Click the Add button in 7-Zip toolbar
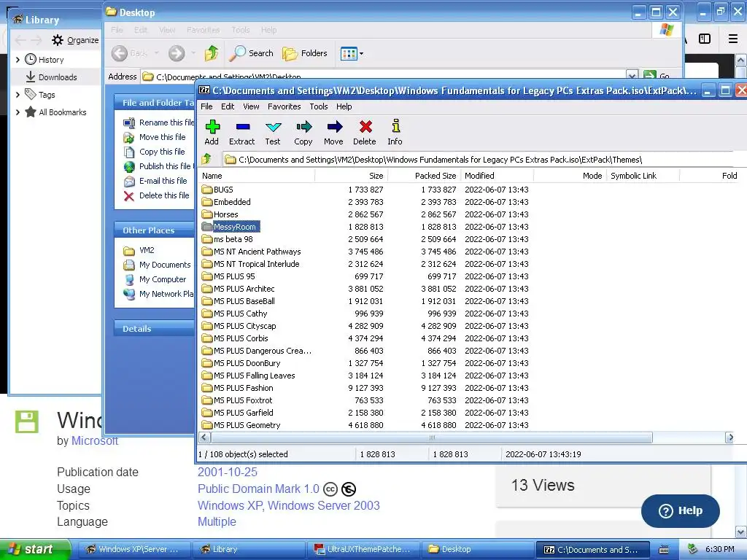Screen dimensions: 747x560 pyautogui.click(x=212, y=132)
